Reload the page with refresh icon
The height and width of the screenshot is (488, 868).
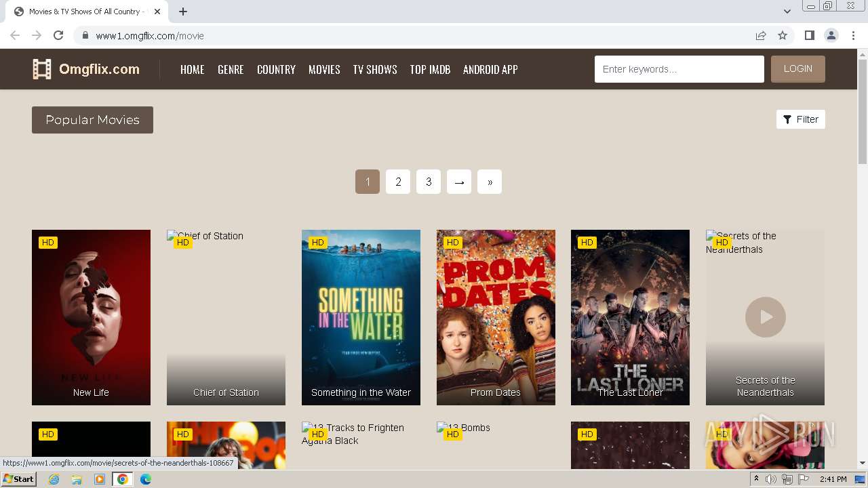pos(58,35)
